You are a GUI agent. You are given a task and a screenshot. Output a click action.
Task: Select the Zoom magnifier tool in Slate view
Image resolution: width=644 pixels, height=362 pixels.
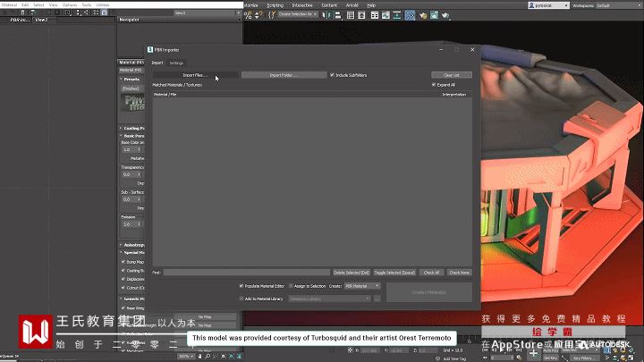click(x=208, y=357)
